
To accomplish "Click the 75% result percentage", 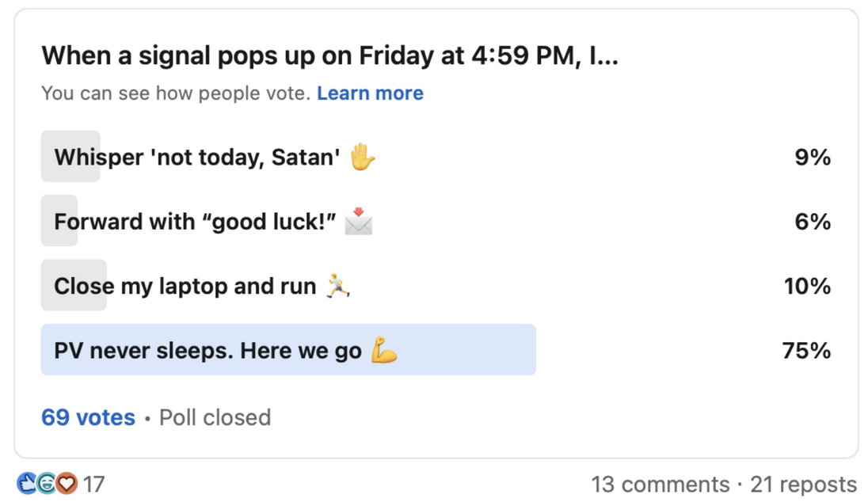I will coord(806,350).
